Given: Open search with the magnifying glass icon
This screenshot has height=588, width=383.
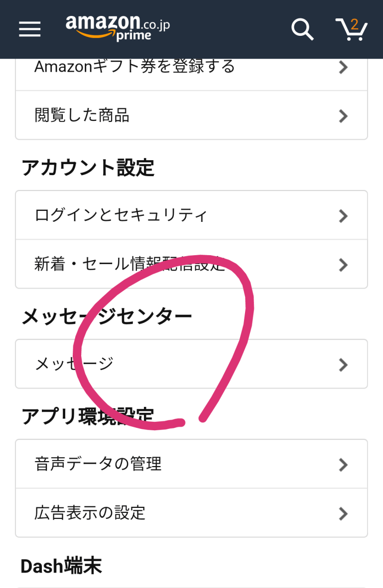Looking at the screenshot, I should (302, 29).
